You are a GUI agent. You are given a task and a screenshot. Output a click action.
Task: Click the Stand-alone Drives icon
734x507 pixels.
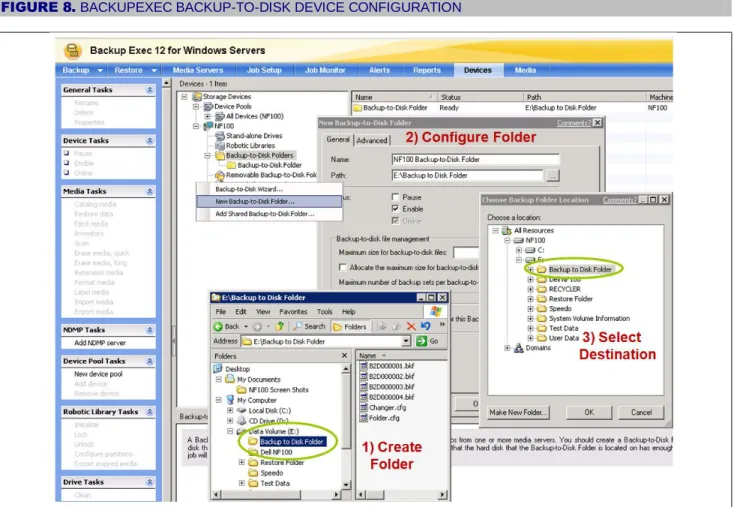[220, 136]
